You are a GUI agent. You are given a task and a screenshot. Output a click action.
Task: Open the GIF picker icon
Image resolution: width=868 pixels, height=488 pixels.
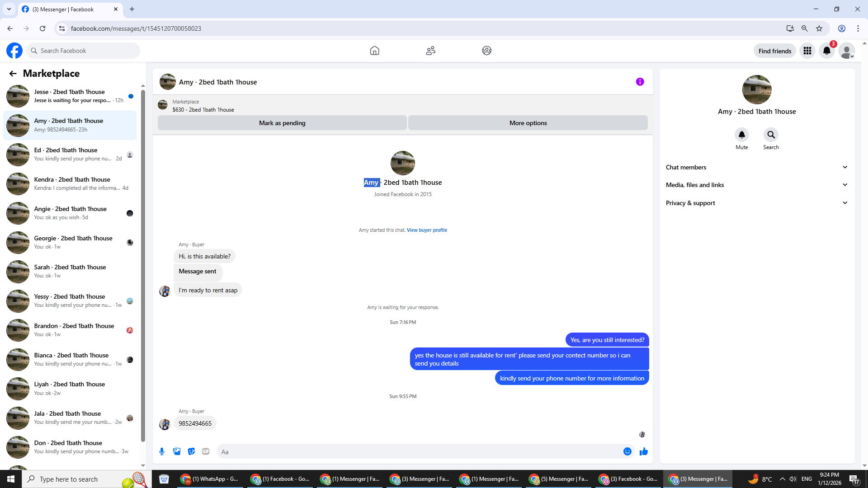pyautogui.click(x=206, y=451)
